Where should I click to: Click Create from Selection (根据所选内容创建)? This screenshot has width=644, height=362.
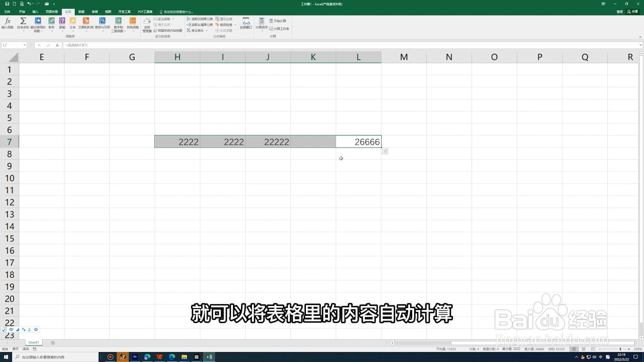coord(168,31)
